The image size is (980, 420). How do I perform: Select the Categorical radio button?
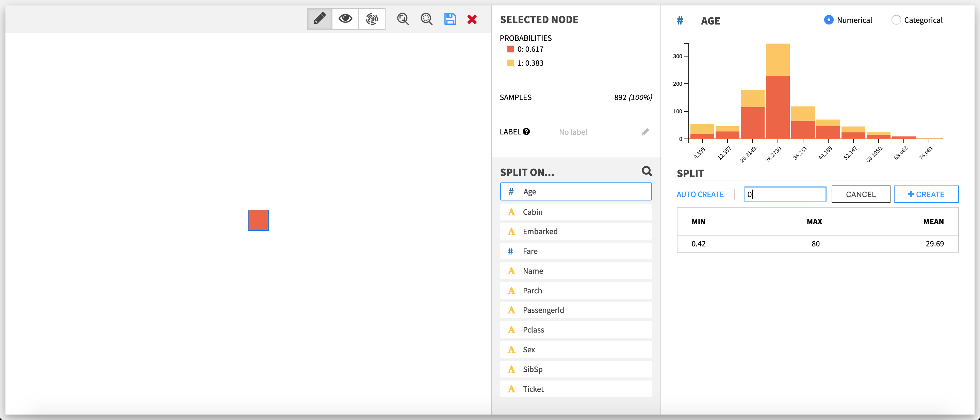coord(896,20)
